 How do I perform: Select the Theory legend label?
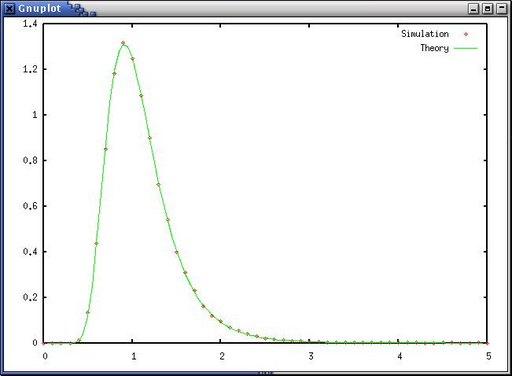[x=434, y=48]
